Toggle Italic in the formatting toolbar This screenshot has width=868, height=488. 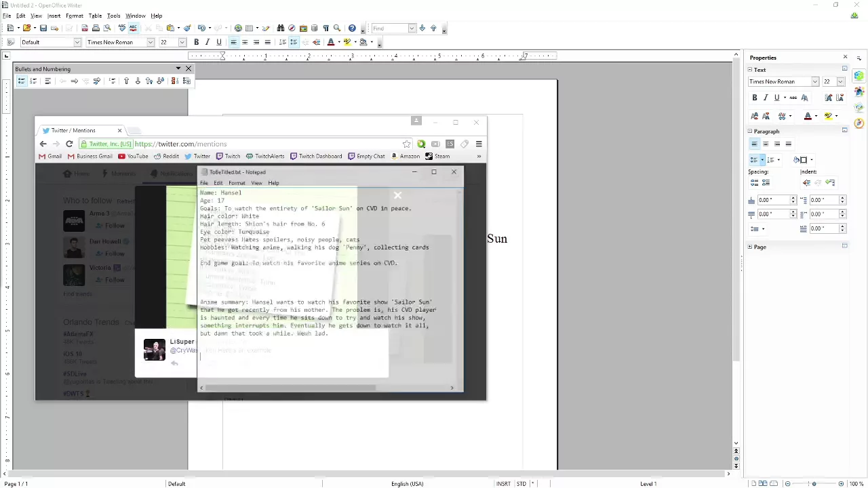(208, 42)
